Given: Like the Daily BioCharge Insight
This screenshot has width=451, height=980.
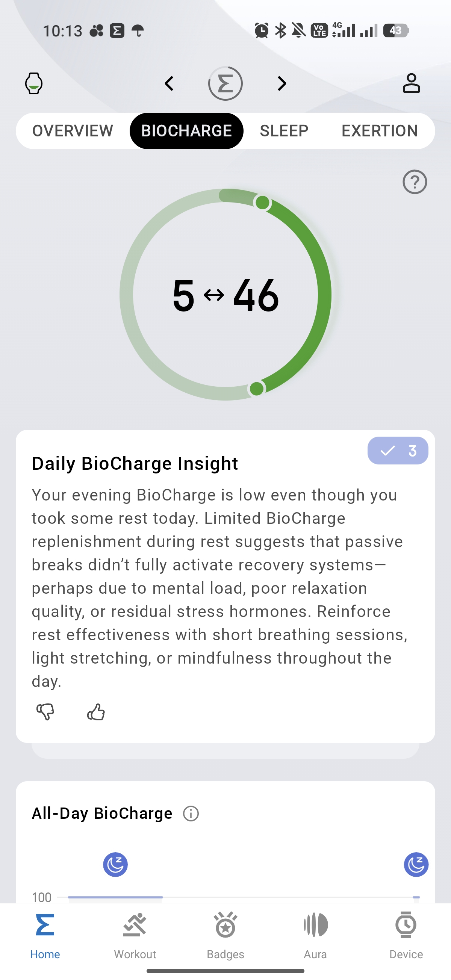Looking at the screenshot, I should pyautogui.click(x=96, y=711).
